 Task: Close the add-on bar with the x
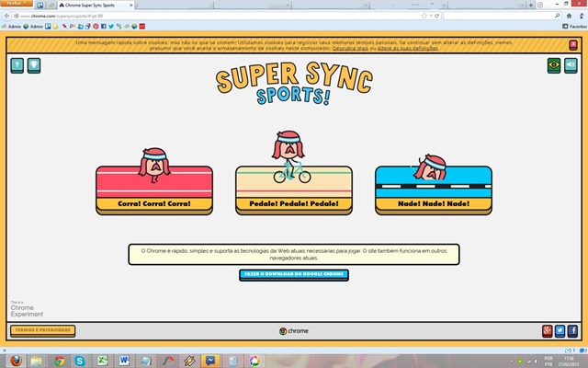point(4,351)
